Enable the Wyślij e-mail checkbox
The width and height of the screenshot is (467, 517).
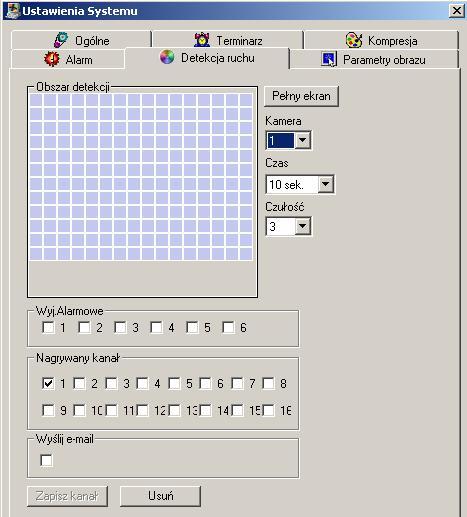click(46, 460)
